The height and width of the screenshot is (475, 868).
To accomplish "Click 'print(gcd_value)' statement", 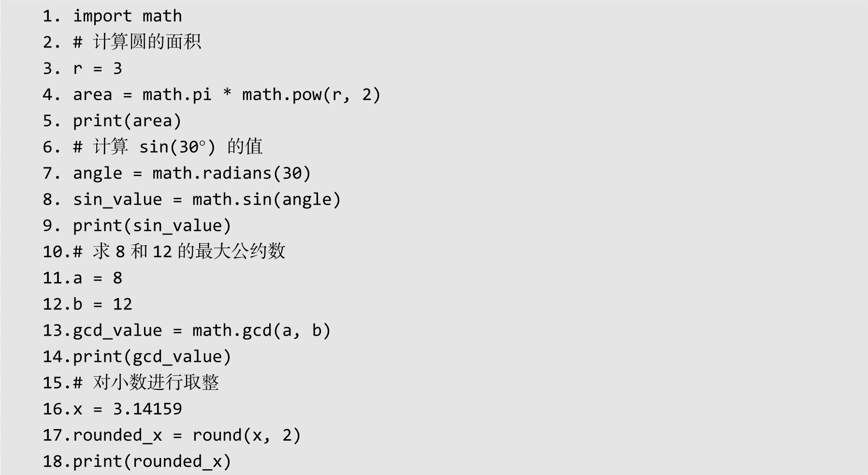I will (152, 357).
